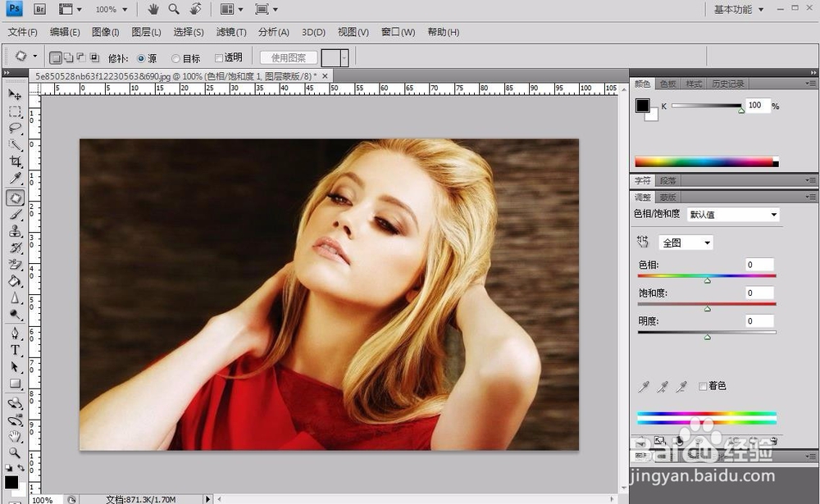820x504 pixels.
Task: Open the 图层(L) menu
Action: (147, 33)
